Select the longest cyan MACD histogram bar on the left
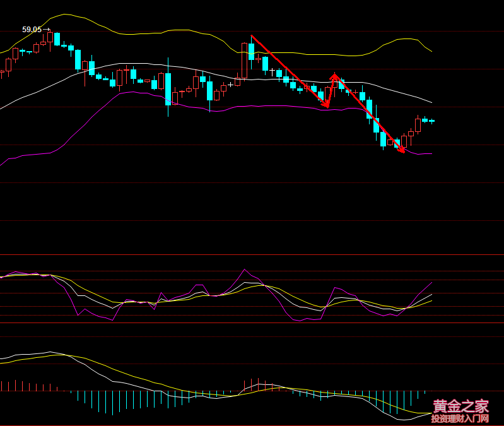 point(113,403)
